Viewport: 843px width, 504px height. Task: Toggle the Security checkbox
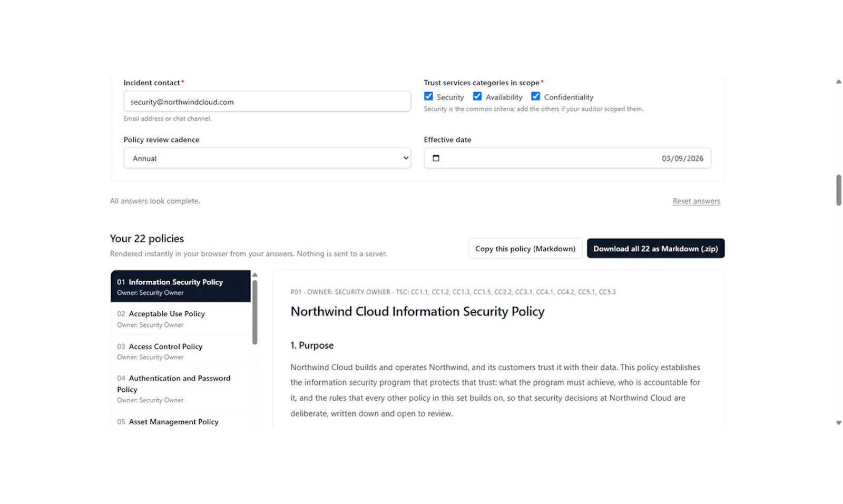[x=428, y=96]
